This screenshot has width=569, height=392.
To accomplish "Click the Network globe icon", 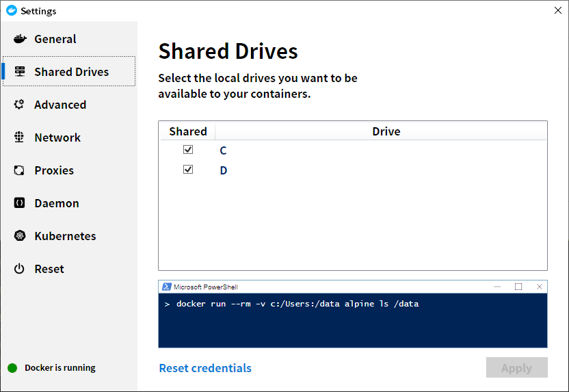I will [19, 138].
